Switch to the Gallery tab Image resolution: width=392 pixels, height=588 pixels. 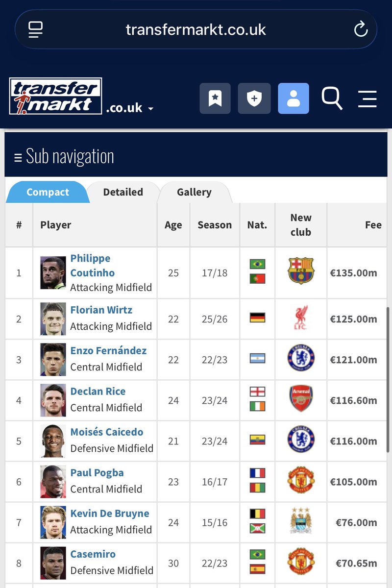(195, 192)
